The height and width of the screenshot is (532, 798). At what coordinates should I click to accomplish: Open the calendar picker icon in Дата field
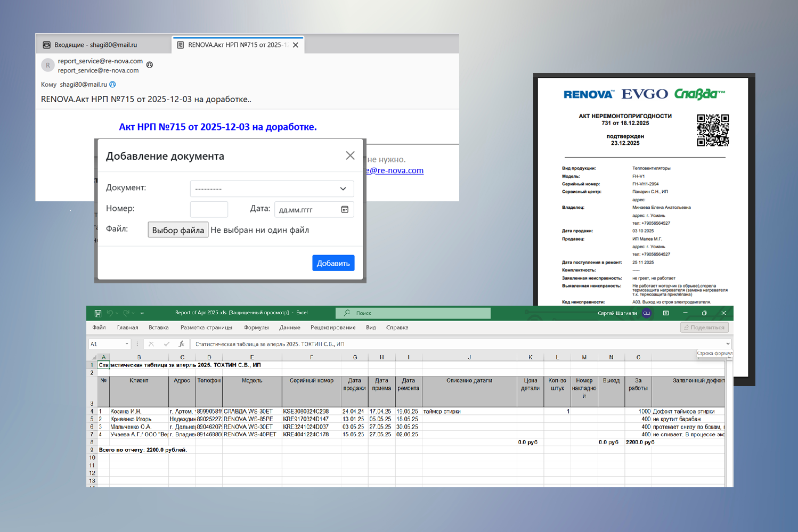click(345, 209)
